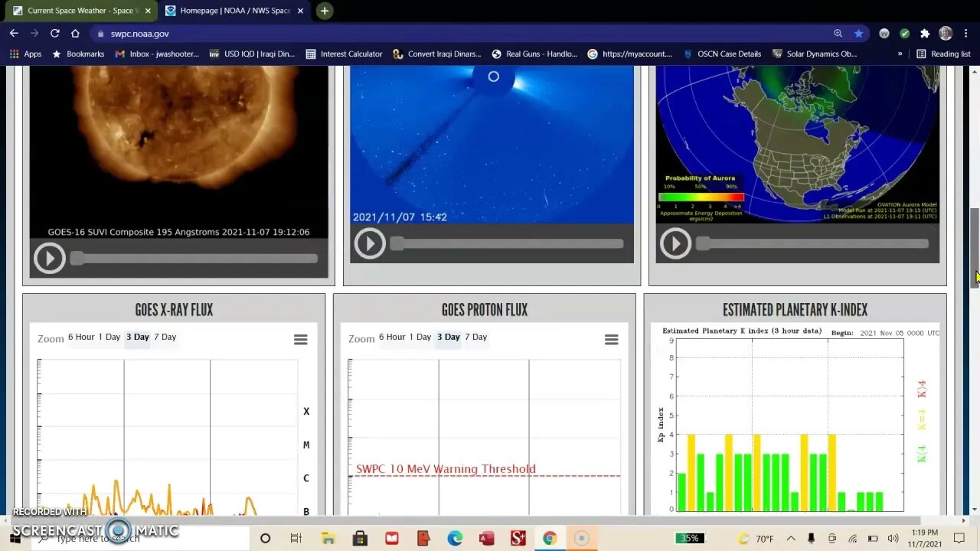
Task: Click the coronagraph animation progress slider
Action: click(x=508, y=244)
